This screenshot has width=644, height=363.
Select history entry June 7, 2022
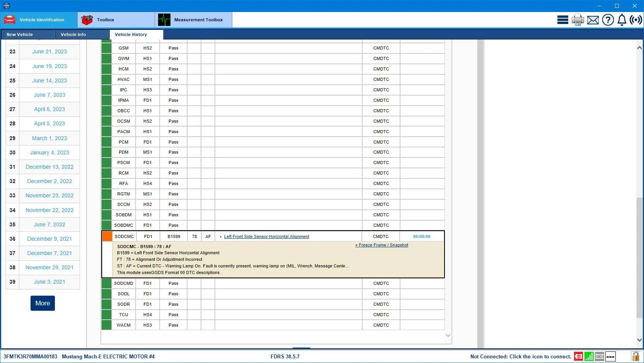coord(49,224)
